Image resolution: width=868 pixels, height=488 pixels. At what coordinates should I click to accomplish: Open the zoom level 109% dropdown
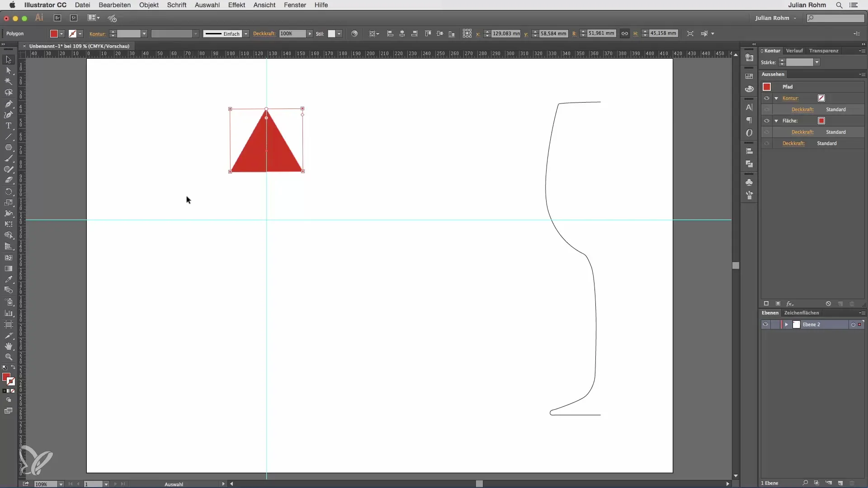pos(61,484)
